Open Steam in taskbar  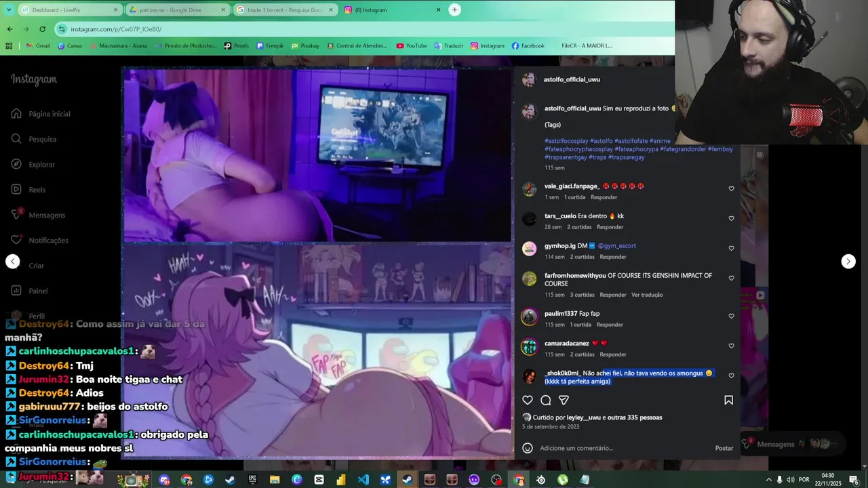[230, 480]
